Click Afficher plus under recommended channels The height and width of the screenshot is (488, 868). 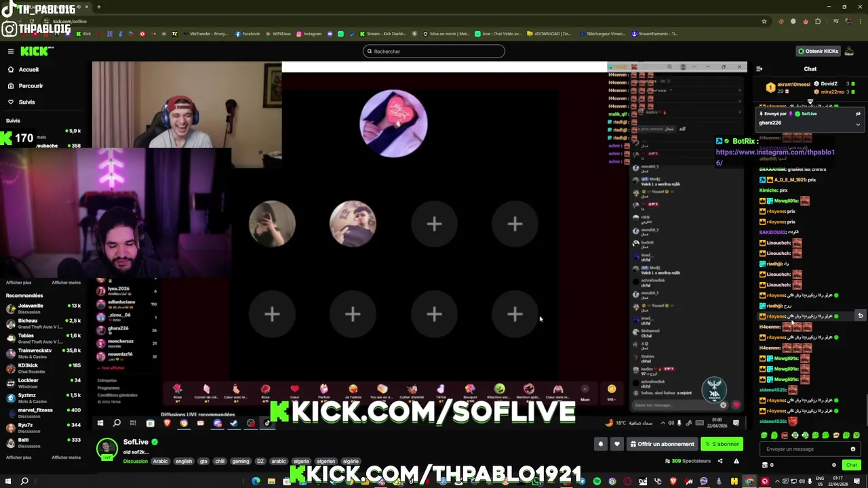18,457
